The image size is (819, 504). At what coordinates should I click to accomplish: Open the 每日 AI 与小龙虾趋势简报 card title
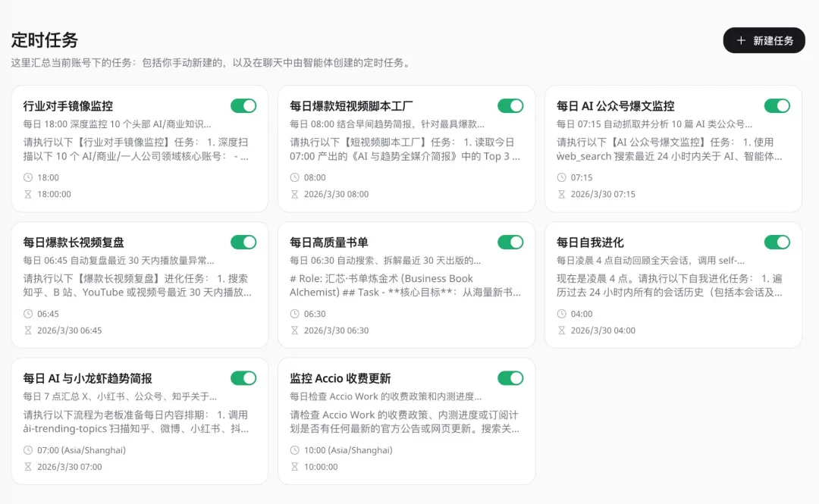tap(87, 378)
